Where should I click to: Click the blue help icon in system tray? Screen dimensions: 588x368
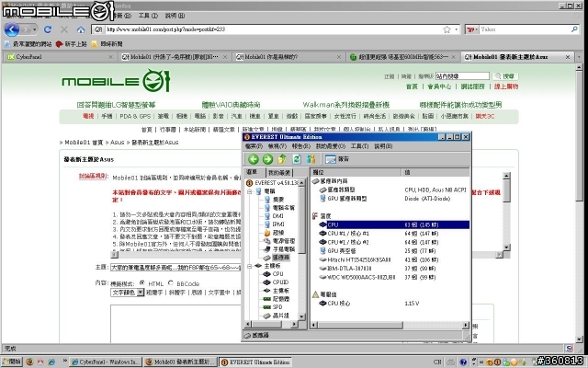[x=463, y=362]
